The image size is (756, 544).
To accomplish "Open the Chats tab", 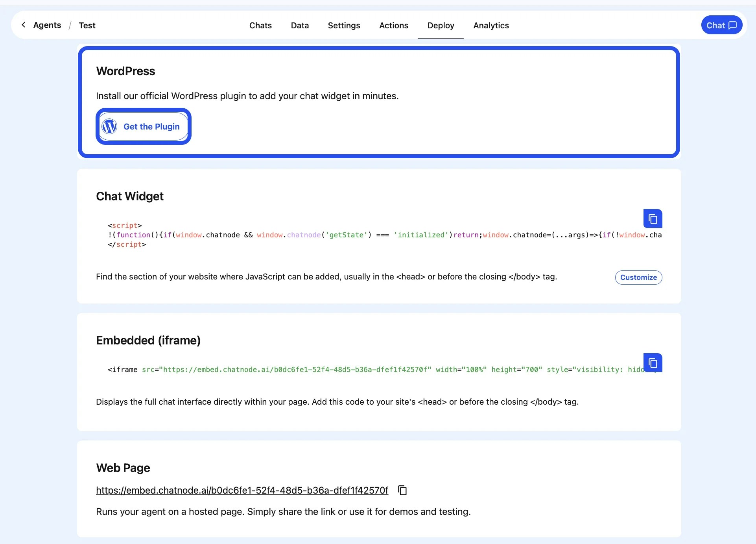I will (x=260, y=25).
